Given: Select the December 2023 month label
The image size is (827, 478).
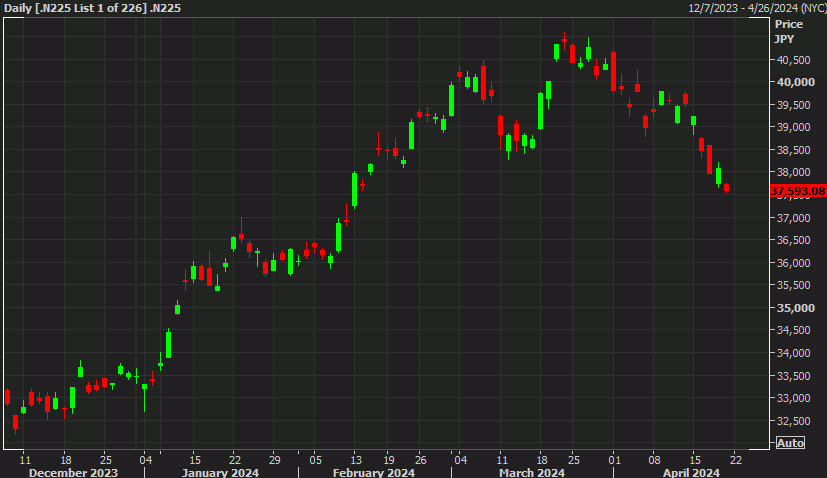Looking at the screenshot, I should pos(73,472).
